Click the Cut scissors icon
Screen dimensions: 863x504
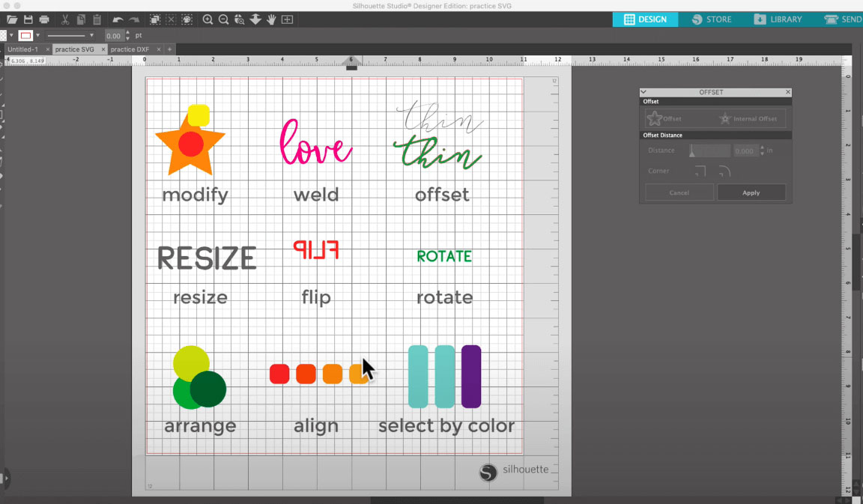65,19
